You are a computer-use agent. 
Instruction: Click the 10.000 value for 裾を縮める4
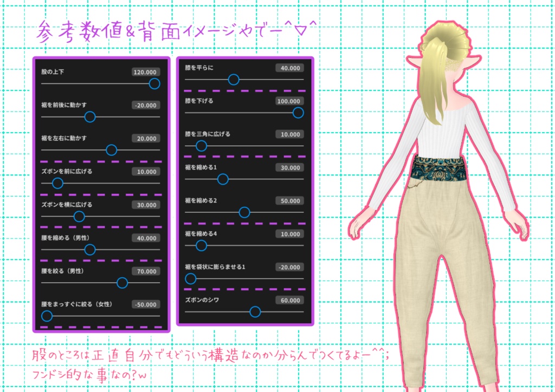pyautogui.click(x=290, y=234)
